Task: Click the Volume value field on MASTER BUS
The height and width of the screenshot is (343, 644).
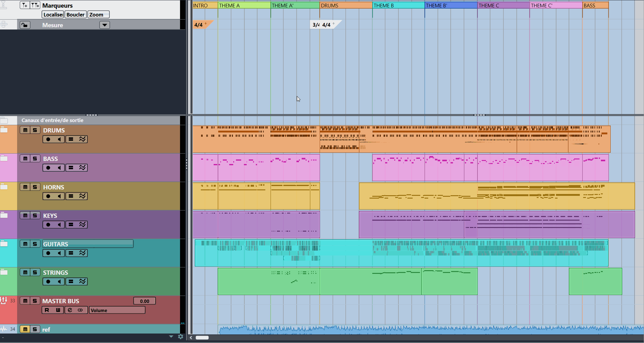Action: [x=117, y=310]
